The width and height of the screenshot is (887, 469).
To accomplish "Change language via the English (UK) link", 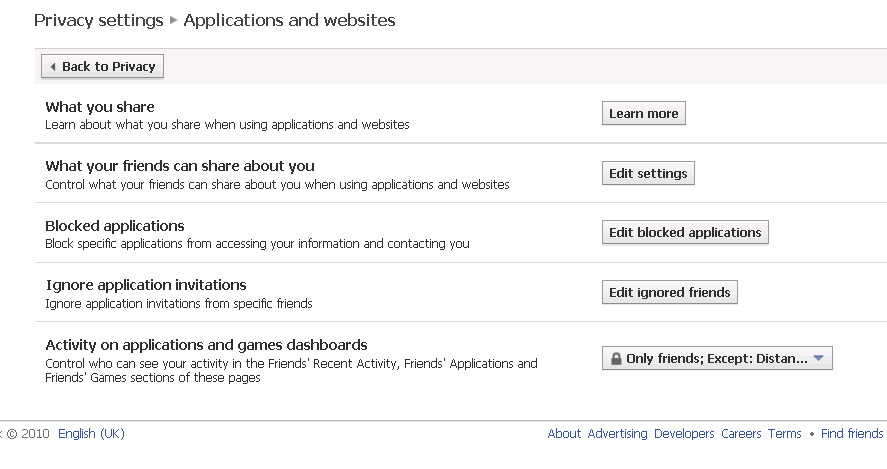I will tap(91, 434).
